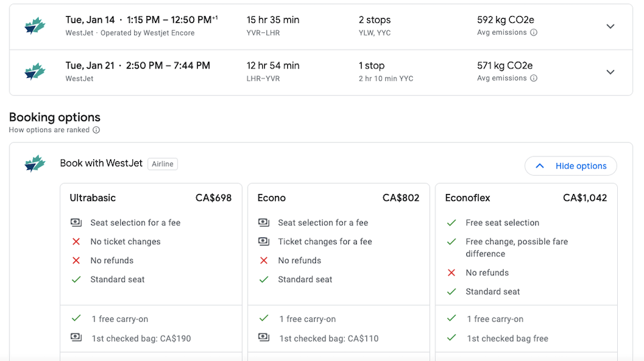Click Ultrabasic Standard seat checkmark
This screenshot has height=361, width=644.
(x=76, y=279)
